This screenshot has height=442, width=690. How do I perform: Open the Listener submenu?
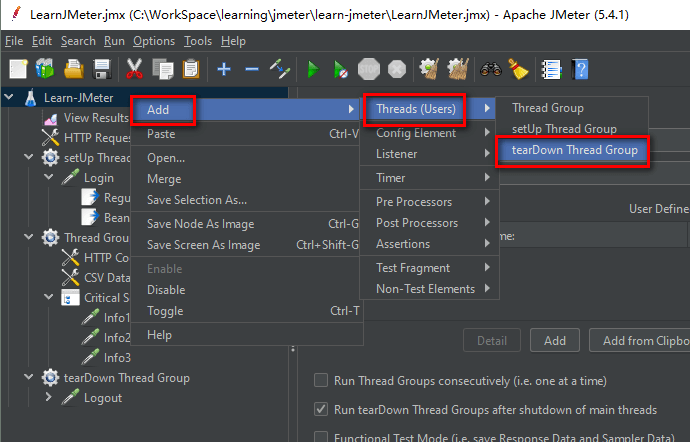point(429,154)
